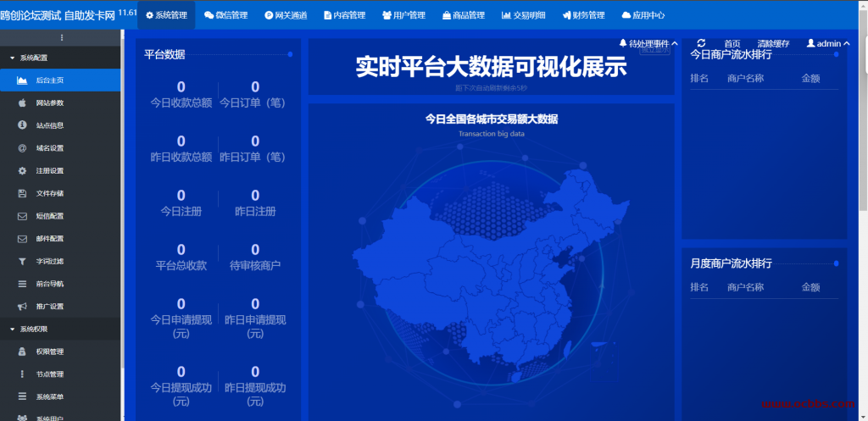Viewport: 868px width, 421px height.
Task: Open the 商品管理 top menu
Action: [x=464, y=15]
